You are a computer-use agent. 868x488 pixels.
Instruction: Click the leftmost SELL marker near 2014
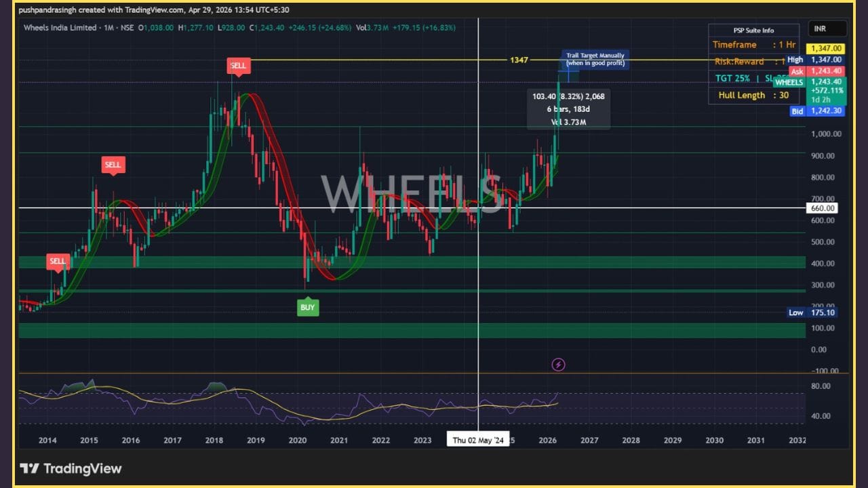tap(58, 261)
